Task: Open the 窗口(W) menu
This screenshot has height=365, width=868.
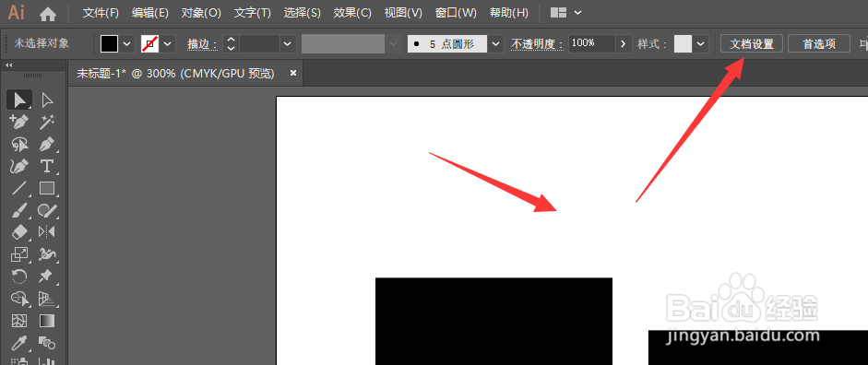Action: tap(456, 13)
